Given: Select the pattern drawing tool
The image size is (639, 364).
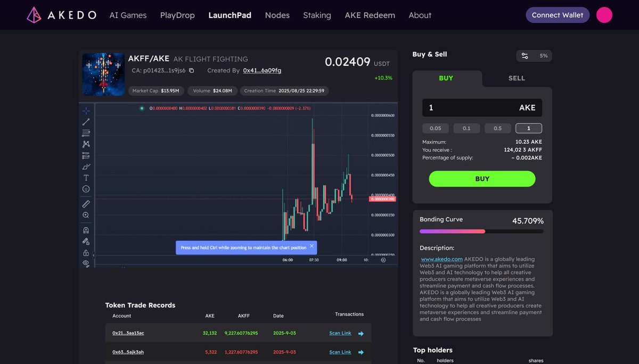Looking at the screenshot, I should [x=86, y=144].
